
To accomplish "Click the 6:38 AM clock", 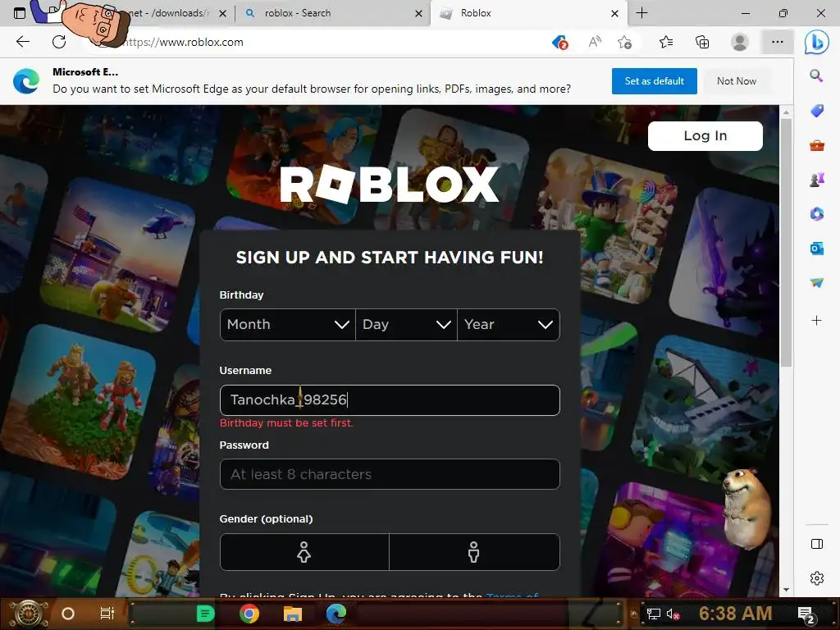I will point(735,614).
